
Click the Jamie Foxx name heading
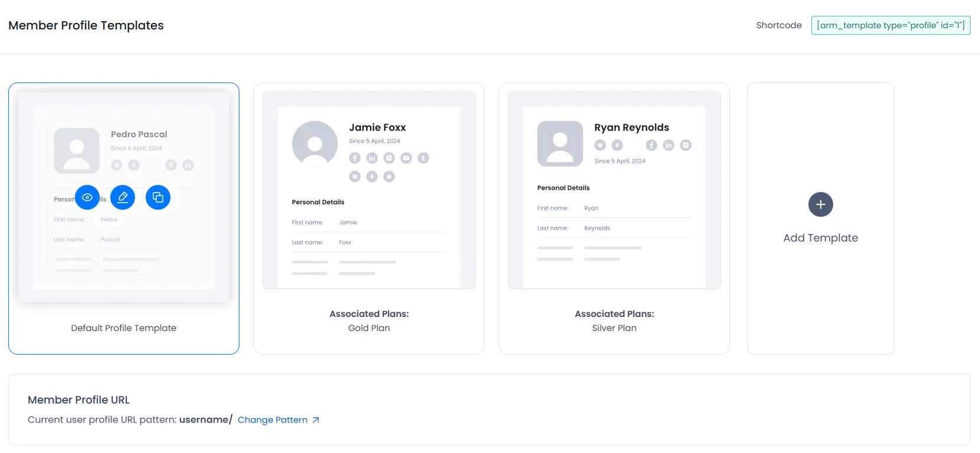(x=377, y=127)
